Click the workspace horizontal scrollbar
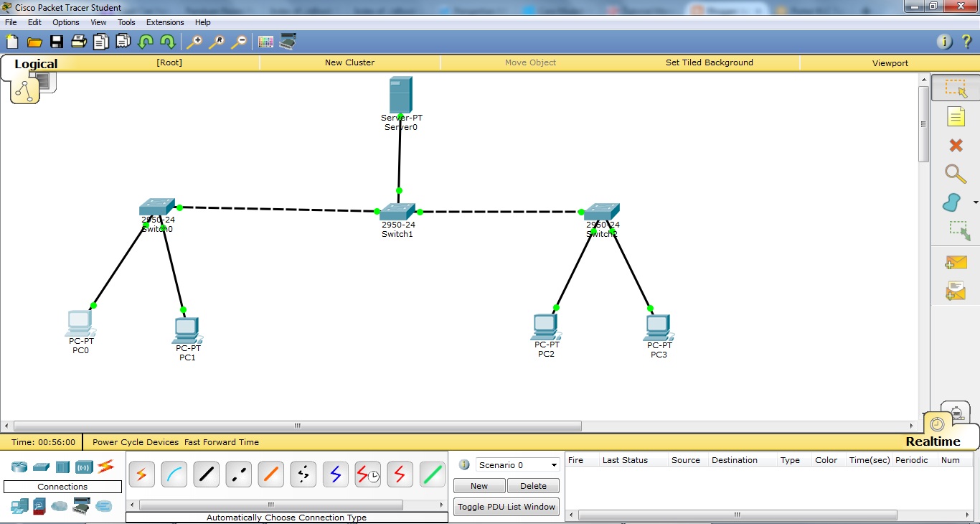Viewport: 980px width, 524px height. click(296, 426)
